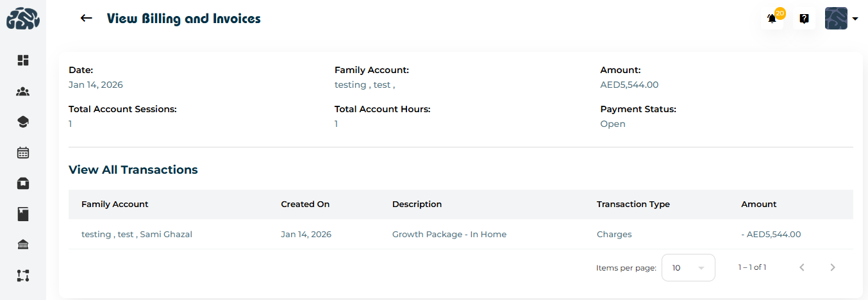Open the book icon in sidebar
The width and height of the screenshot is (868, 300).
23,214
